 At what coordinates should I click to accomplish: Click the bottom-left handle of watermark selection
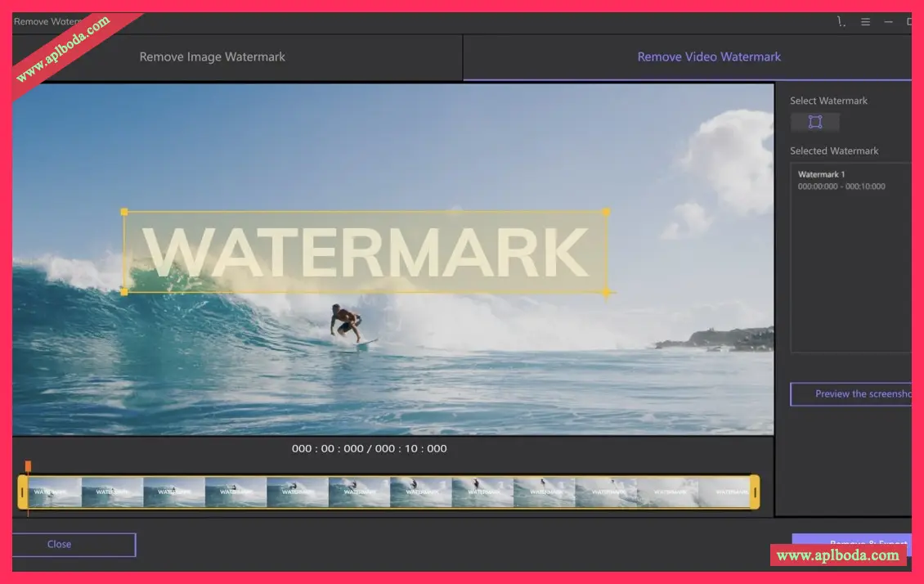click(x=124, y=291)
